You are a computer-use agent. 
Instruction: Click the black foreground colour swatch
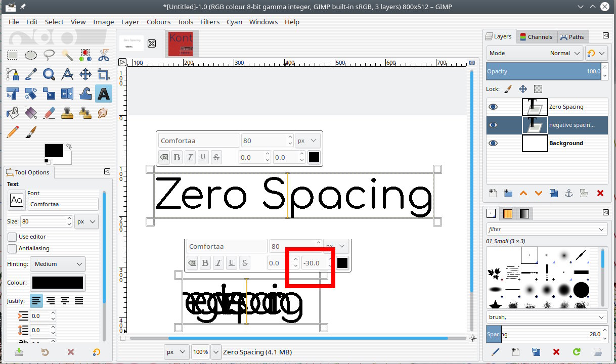click(54, 150)
